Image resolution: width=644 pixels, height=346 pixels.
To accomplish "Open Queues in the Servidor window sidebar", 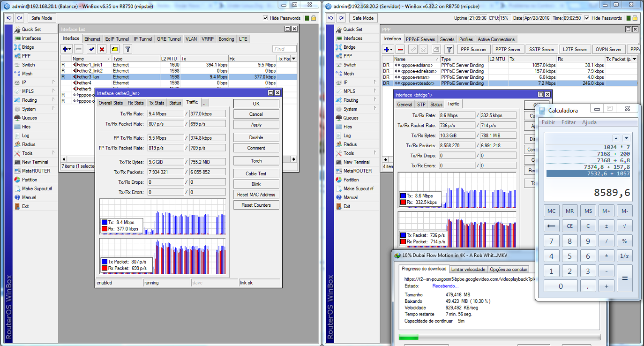I will (x=351, y=118).
